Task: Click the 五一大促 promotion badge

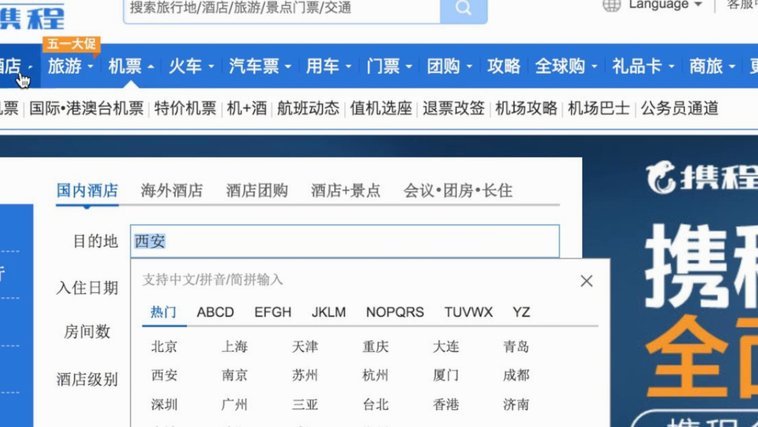Action: pos(72,44)
